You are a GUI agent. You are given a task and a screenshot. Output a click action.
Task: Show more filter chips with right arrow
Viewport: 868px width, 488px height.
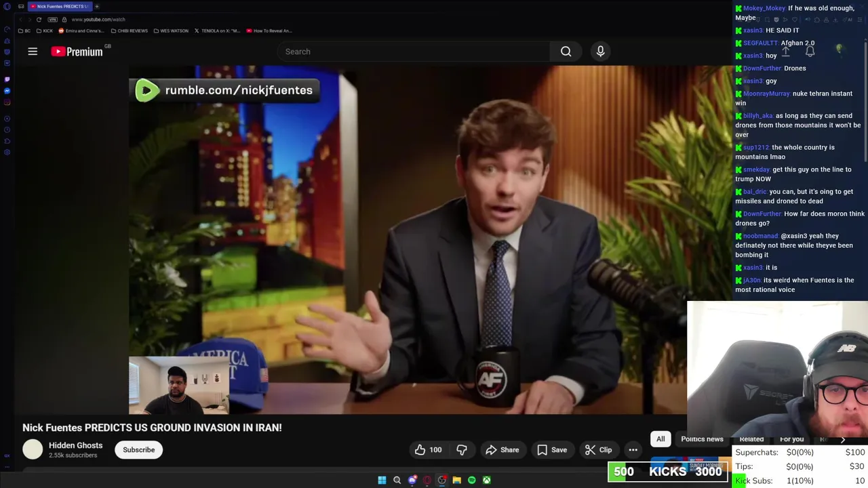843,439
